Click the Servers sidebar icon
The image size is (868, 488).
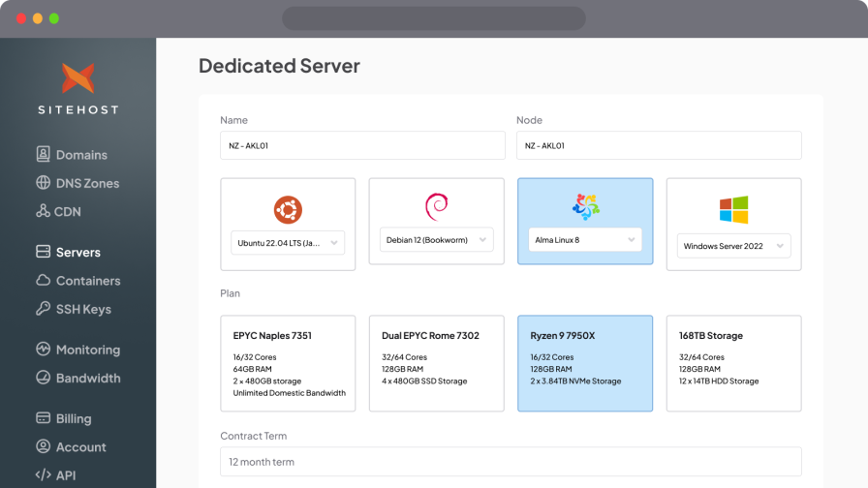click(44, 252)
